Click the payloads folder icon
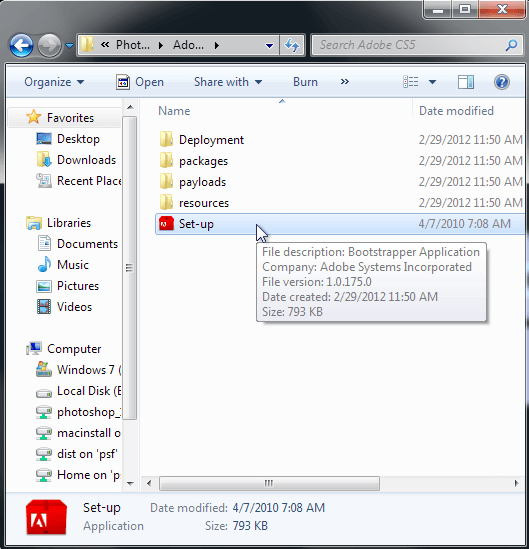 tap(166, 181)
